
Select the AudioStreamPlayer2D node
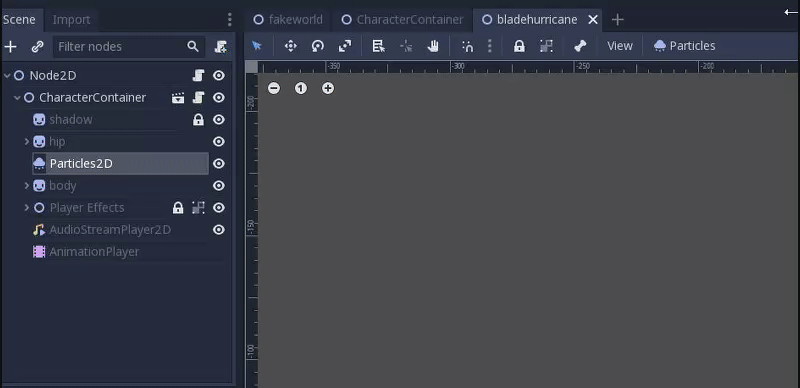(110, 230)
